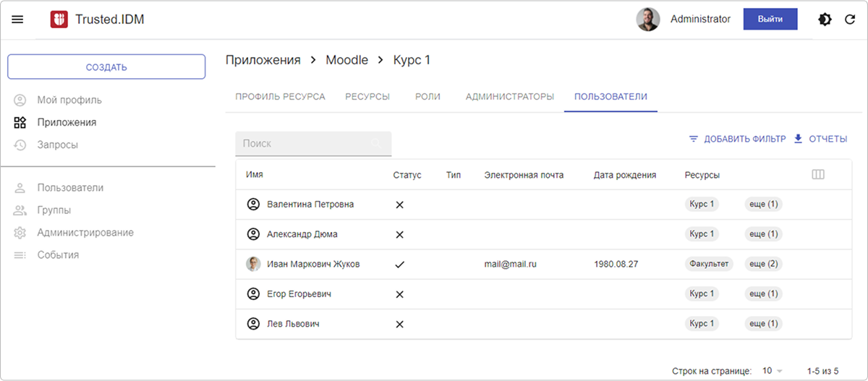Open the hamburger navigation menu
Viewport: 868px width, 381px height.
pos(17,20)
